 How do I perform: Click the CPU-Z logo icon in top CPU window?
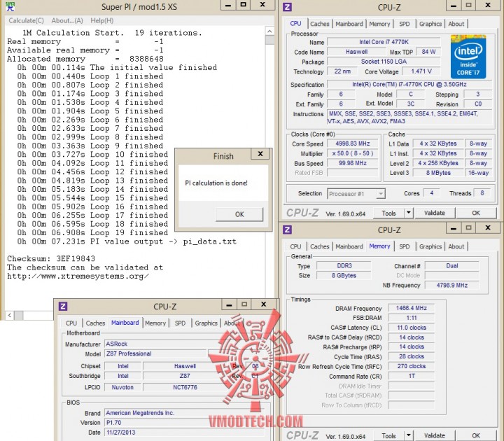(287, 7)
